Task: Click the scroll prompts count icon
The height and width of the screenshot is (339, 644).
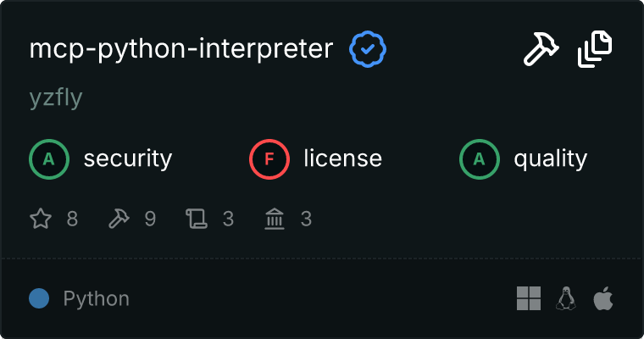Action: click(197, 220)
